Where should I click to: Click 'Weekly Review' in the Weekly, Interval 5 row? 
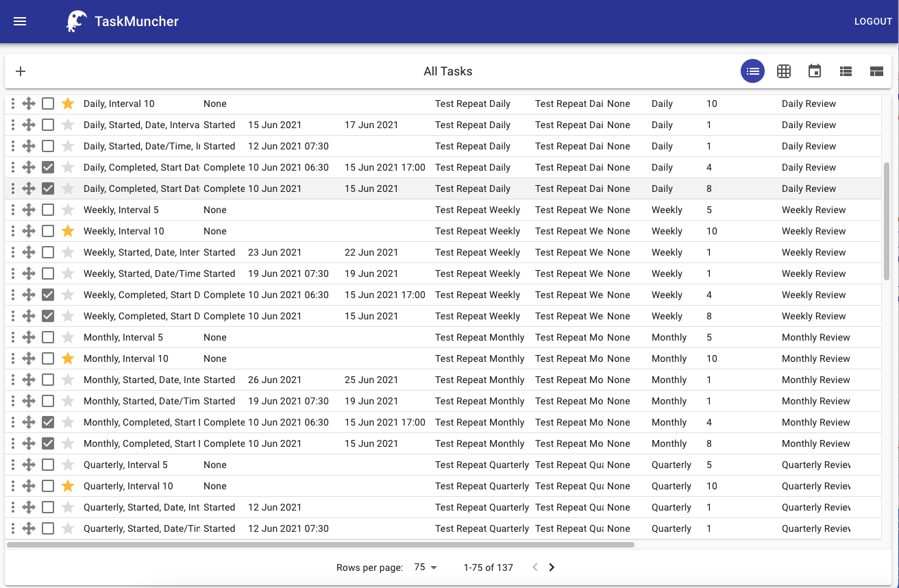(x=814, y=210)
